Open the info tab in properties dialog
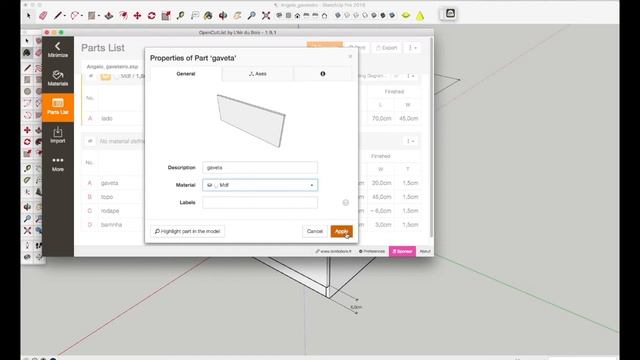This screenshot has height=360, width=640. [x=322, y=74]
